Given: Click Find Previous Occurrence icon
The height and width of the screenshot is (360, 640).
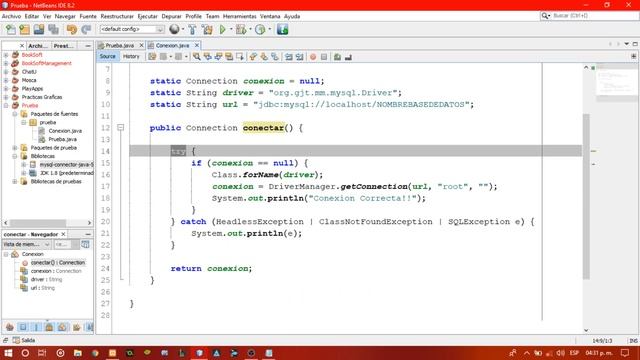Looking at the screenshot, I should pyautogui.click(x=208, y=57).
